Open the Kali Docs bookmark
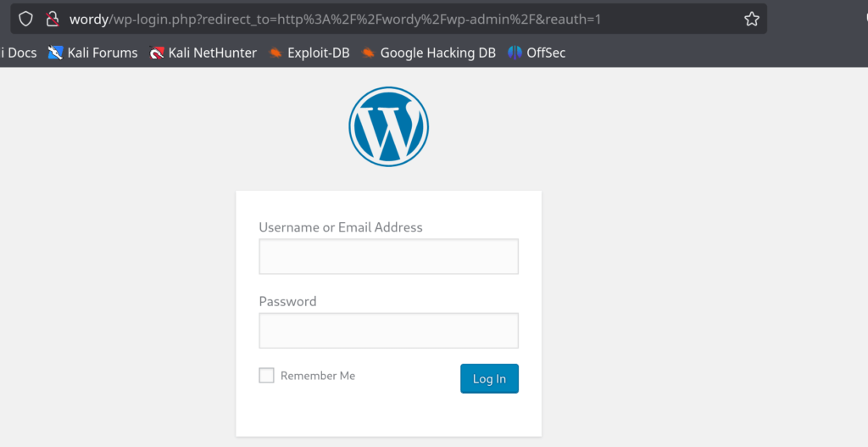Viewport: 868px width, 447px height. (x=19, y=53)
